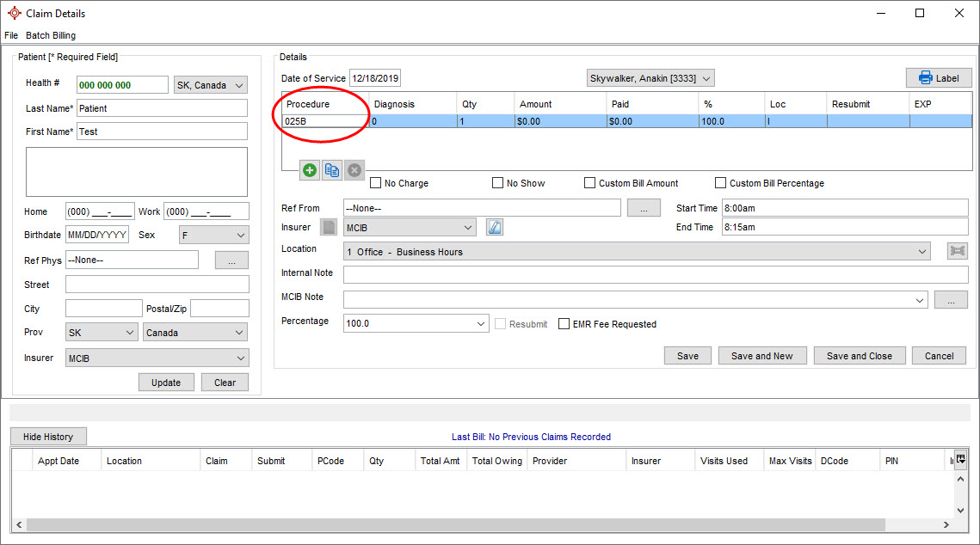
Task: Click the Internal Note field
Action: click(656, 274)
